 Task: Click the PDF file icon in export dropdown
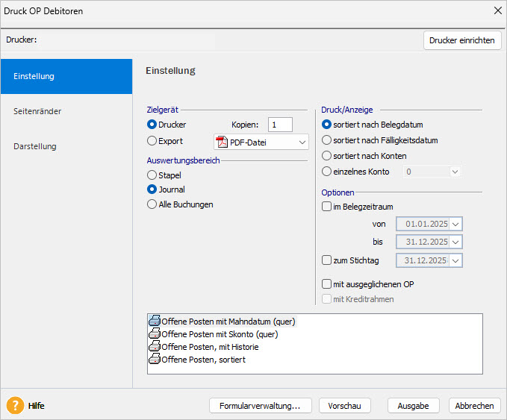(x=222, y=142)
